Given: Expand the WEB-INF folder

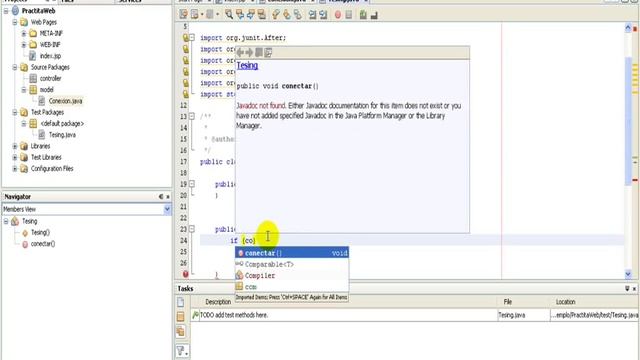Looking at the screenshot, I should [24, 44].
